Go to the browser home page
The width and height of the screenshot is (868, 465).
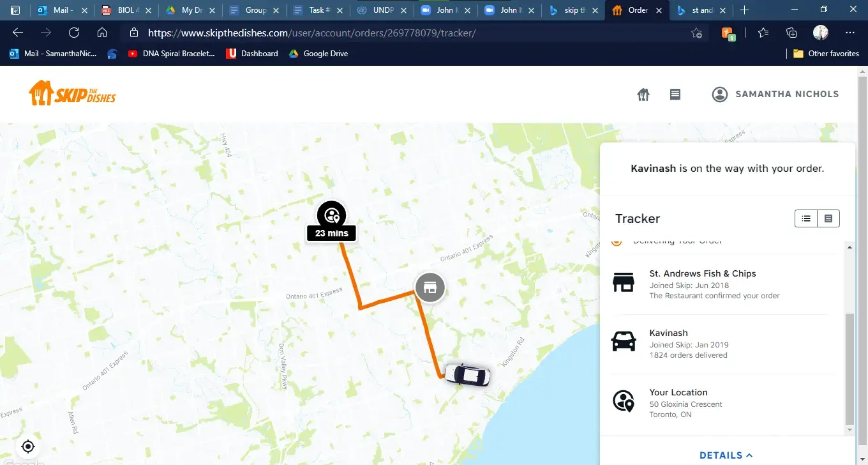click(102, 33)
